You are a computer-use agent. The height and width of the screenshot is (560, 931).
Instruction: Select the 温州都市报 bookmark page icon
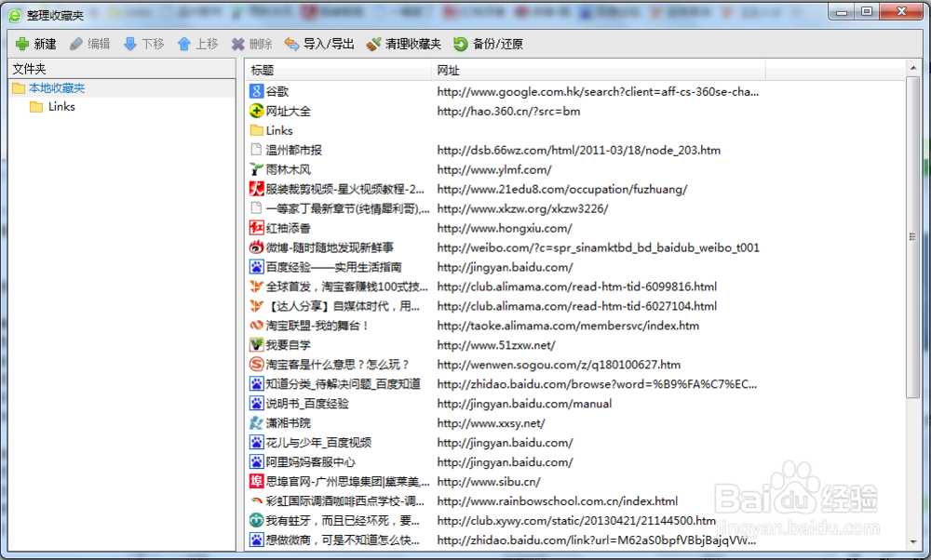[x=257, y=150]
